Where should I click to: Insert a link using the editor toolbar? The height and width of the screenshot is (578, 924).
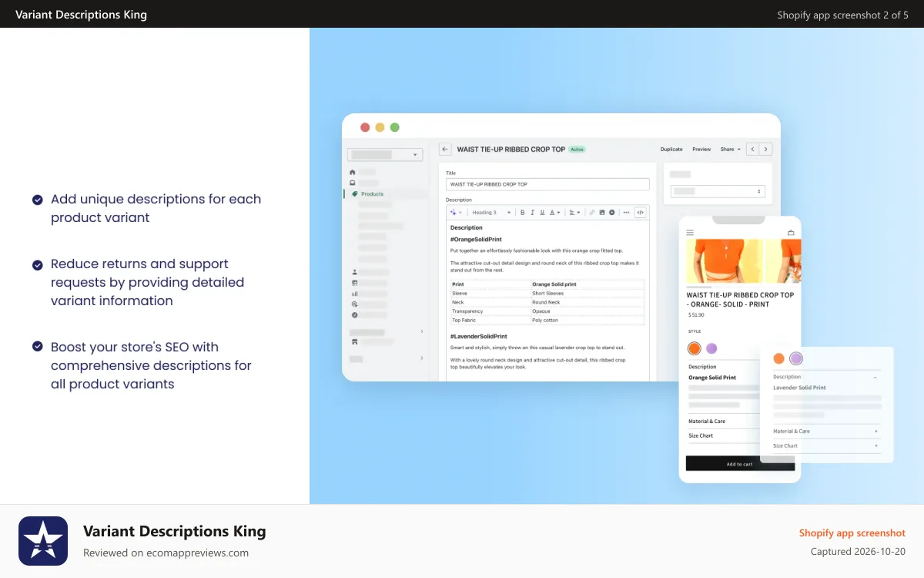point(592,213)
